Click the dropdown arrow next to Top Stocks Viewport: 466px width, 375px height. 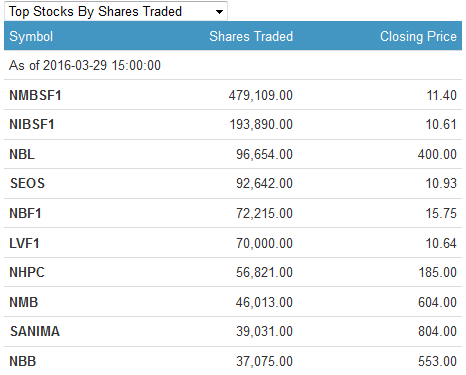pos(219,12)
